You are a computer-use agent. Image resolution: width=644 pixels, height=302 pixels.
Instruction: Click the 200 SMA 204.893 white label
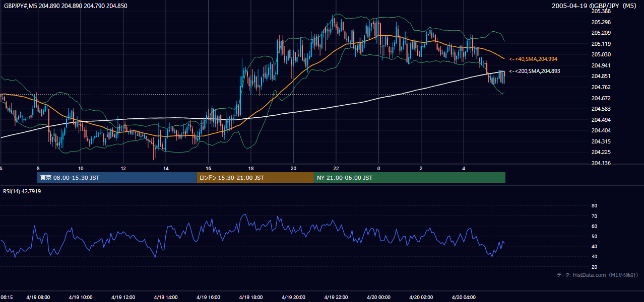tap(535, 71)
